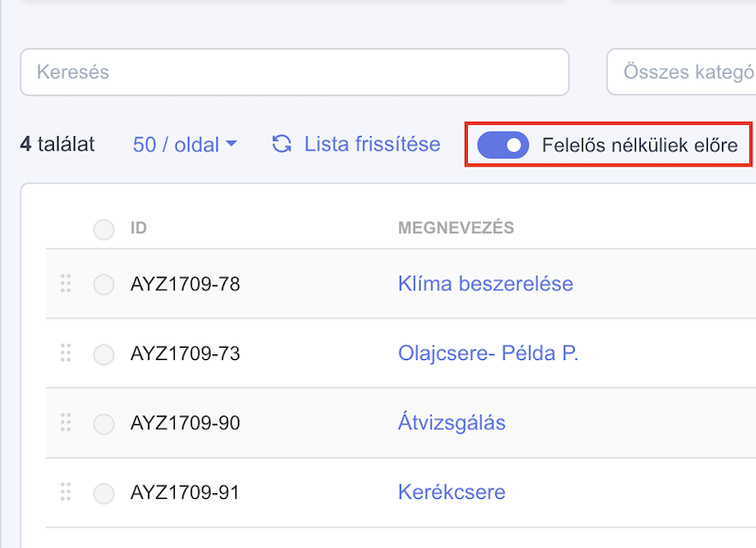Click Lista frissítése to refresh list
Viewport: 756px width, 548px height.
372,145
